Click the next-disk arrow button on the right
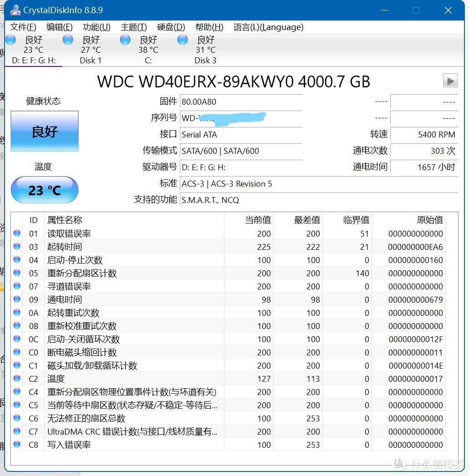This screenshot has height=476, width=469. click(x=450, y=81)
